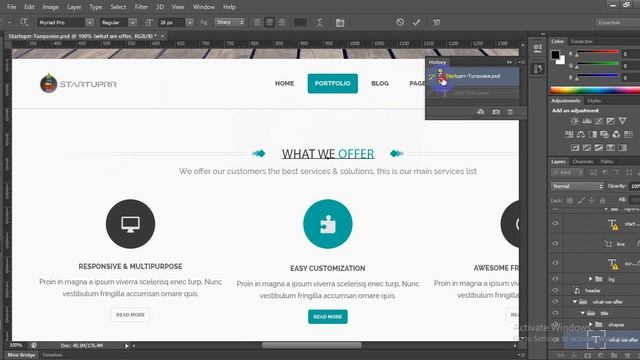This screenshot has height=360, width=640.
Task: Click the red R color slider
Action: pyautogui.click(x=598, y=52)
